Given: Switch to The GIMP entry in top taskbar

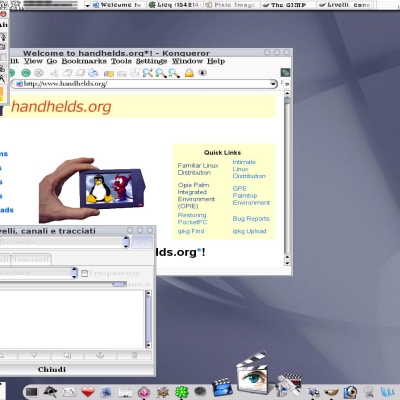Looking at the screenshot, I should pyautogui.click(x=288, y=5).
